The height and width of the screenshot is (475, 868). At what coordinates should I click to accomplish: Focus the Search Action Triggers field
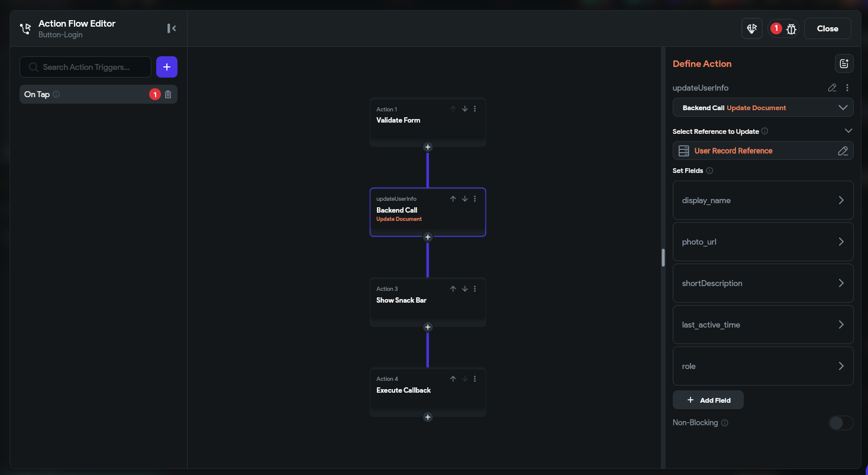click(x=85, y=67)
